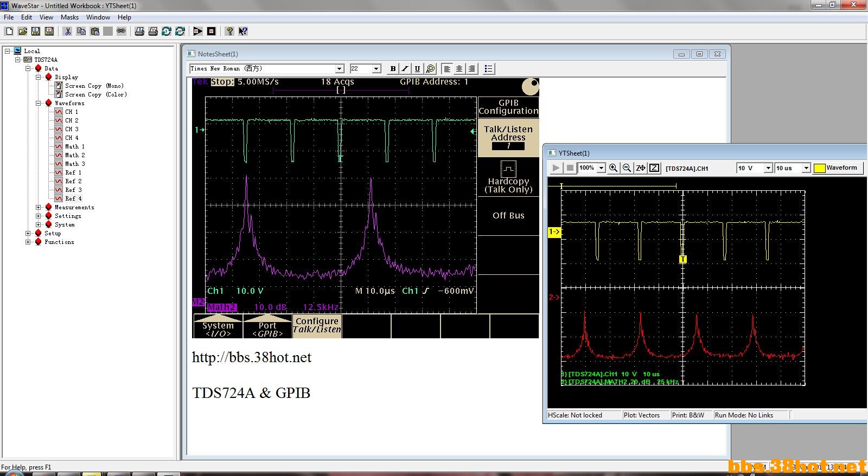Select Screen Copy (Color) item
The image size is (868, 476).
point(96,94)
